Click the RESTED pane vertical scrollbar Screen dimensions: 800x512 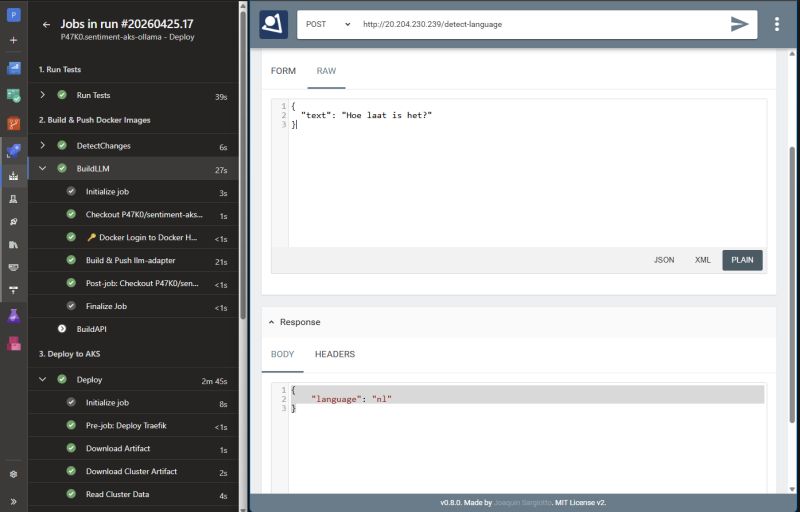(x=792, y=285)
